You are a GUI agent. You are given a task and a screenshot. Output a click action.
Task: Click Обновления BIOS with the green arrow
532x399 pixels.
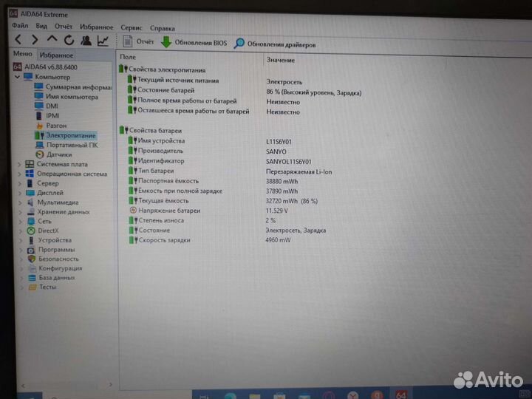tap(194, 42)
